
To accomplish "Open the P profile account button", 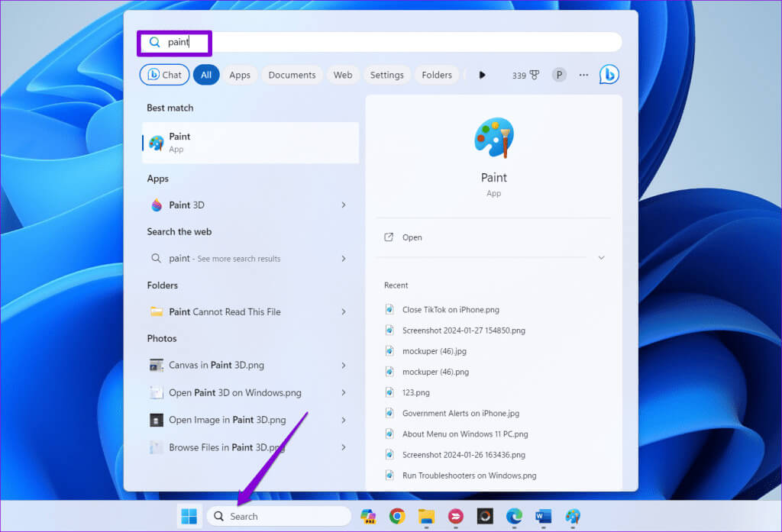I will tap(559, 75).
